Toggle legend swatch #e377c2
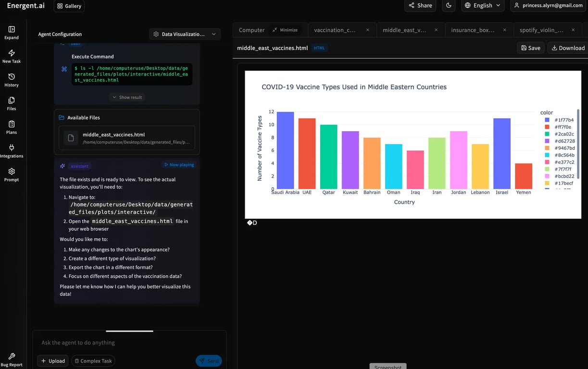The width and height of the screenshot is (588, 369). pos(547,162)
